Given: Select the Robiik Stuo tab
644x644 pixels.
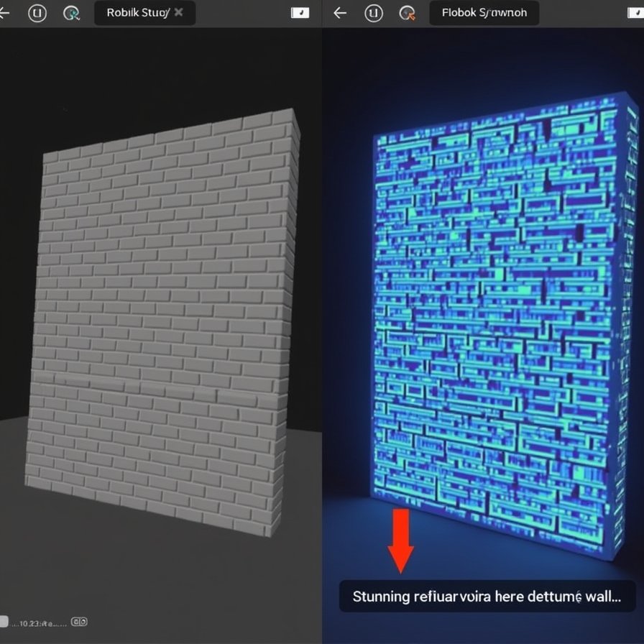Looking at the screenshot, I should click(137, 13).
